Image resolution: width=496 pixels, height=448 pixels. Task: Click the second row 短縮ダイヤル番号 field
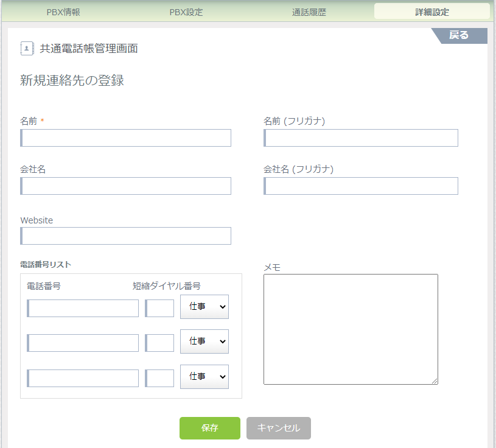click(160, 343)
